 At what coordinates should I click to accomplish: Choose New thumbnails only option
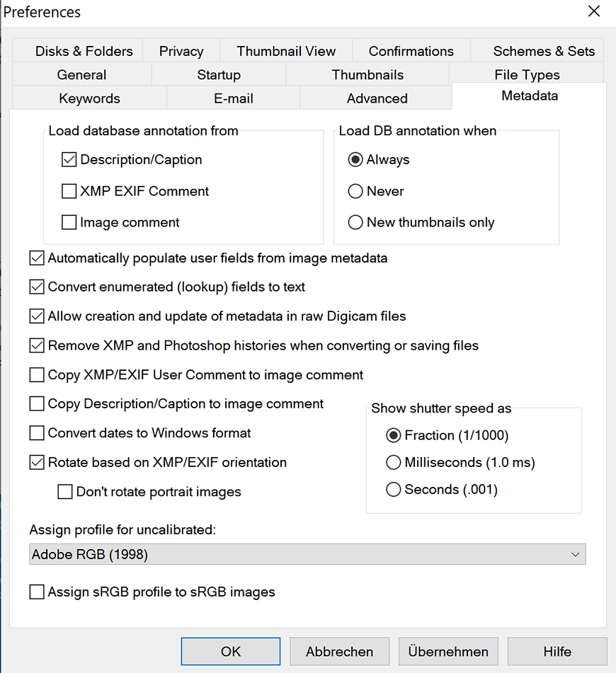[355, 223]
